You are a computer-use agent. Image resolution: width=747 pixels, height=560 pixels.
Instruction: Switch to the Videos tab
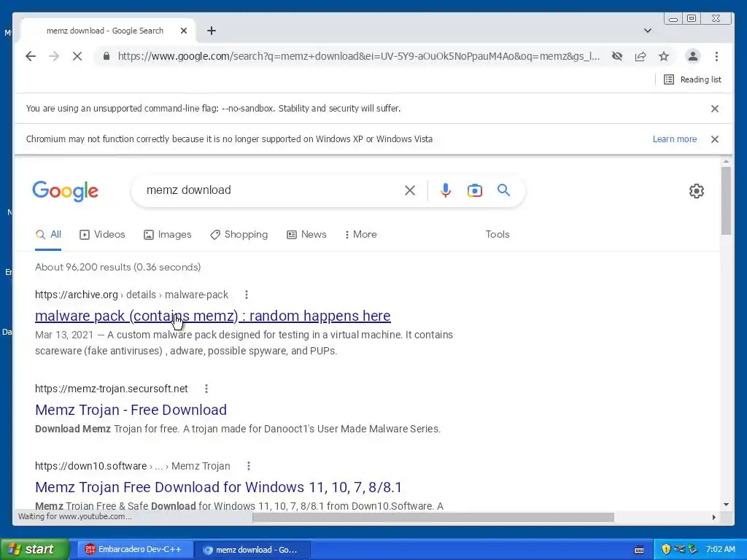click(x=102, y=234)
